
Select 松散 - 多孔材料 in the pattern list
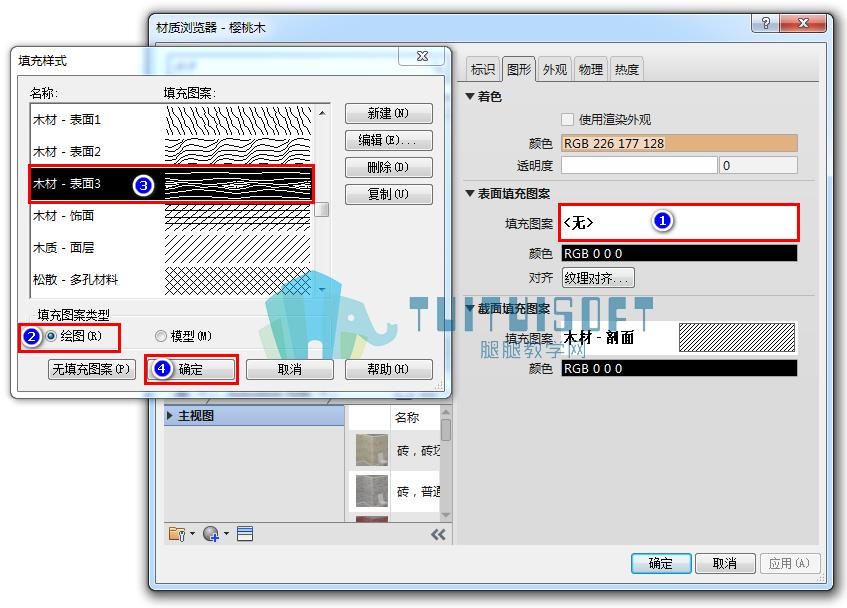pyautogui.click(x=172, y=280)
